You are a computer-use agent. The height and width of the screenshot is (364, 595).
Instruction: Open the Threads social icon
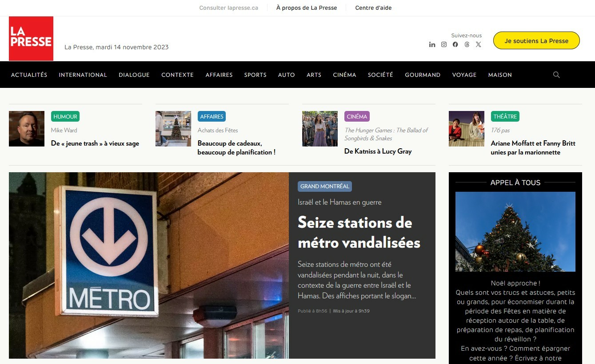[467, 44]
